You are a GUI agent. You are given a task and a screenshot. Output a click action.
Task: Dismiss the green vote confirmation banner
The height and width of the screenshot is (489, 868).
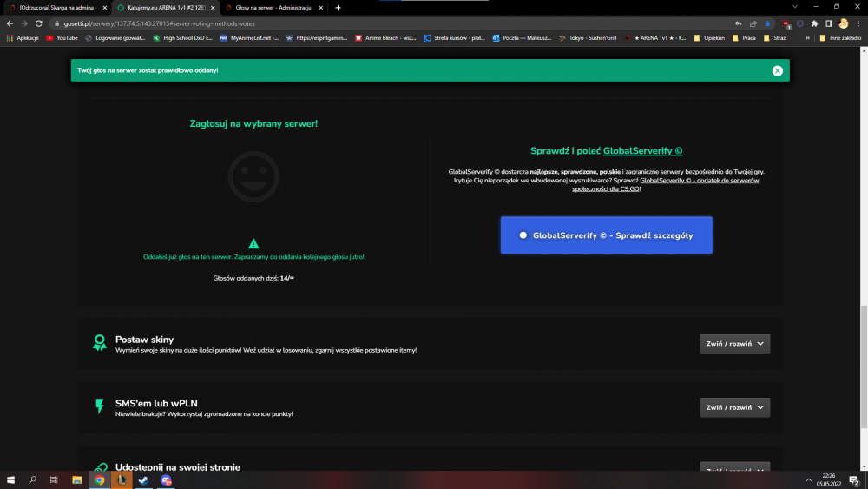(x=777, y=70)
